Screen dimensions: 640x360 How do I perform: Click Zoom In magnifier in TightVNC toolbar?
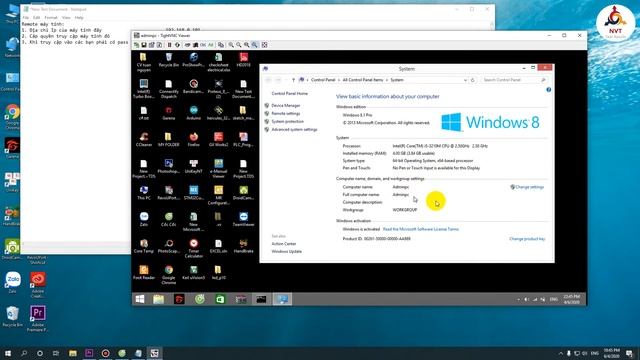231,45
